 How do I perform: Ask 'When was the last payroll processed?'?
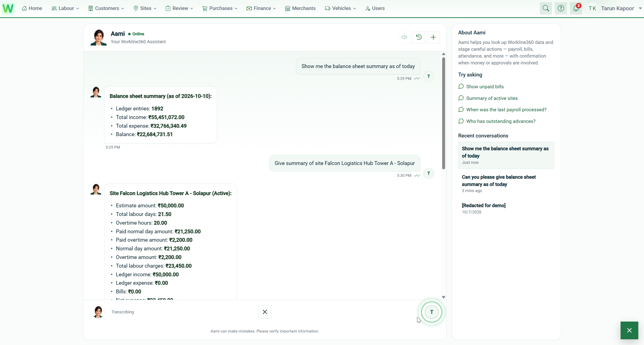point(502,109)
